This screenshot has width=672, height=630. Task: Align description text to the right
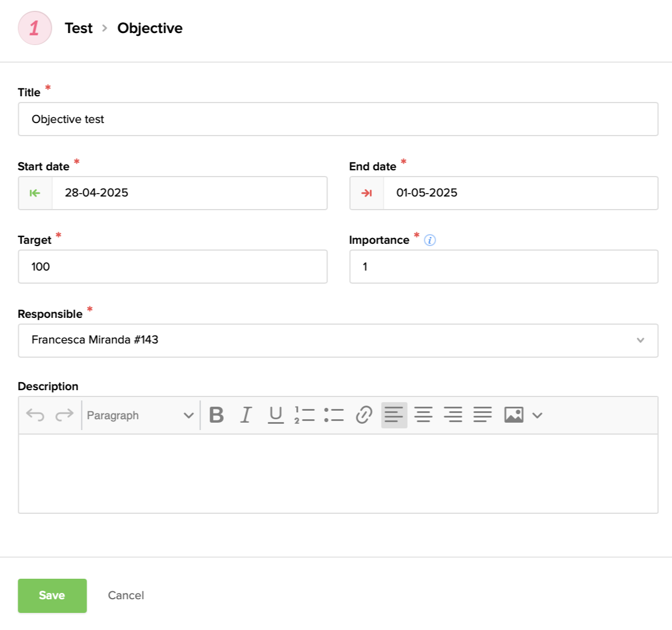point(453,415)
